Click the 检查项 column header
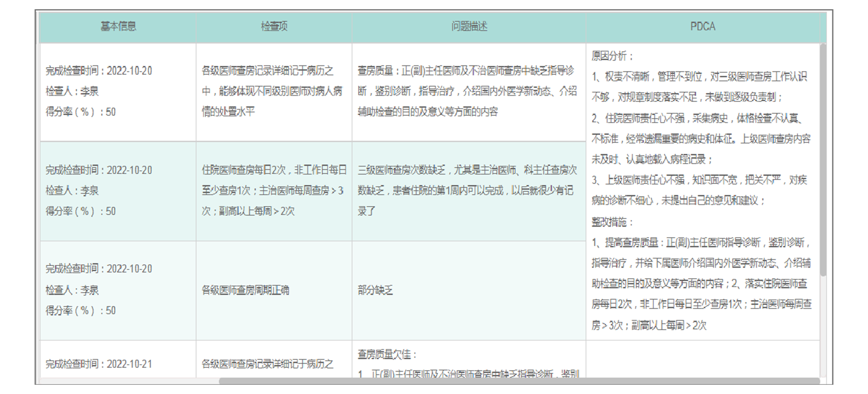Viewport: 868px width, 394px height. tap(274, 26)
